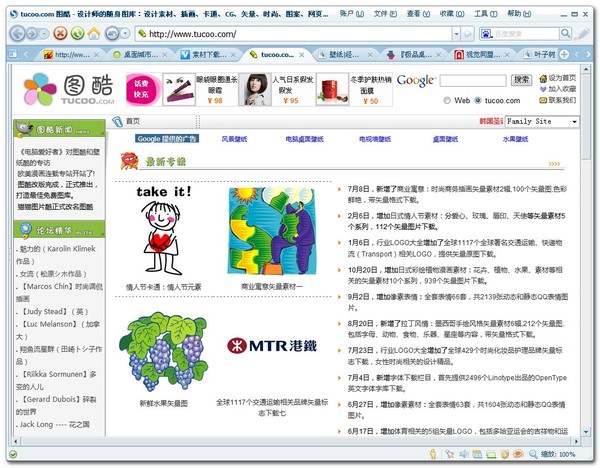Viewport: 600px width, 468px height.
Task: Open the MTR 港鐵 logo thumbnail
Action: pyautogui.click(x=272, y=346)
